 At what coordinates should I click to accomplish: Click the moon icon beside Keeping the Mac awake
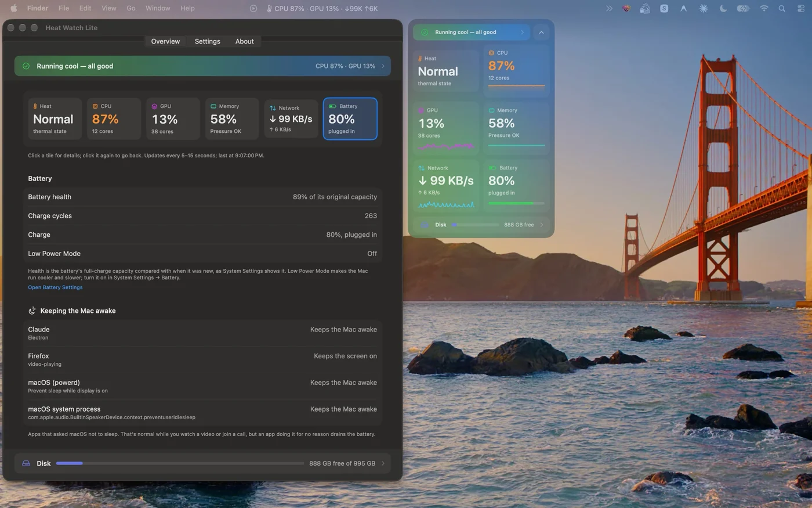32,311
